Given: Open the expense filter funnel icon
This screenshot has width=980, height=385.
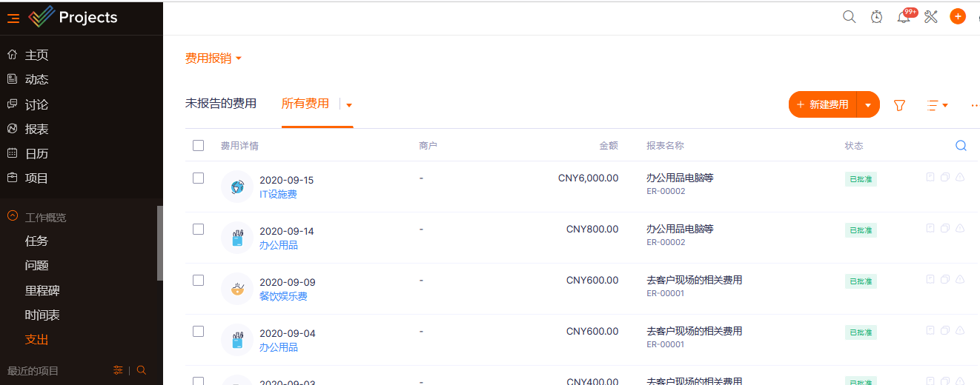Looking at the screenshot, I should [x=899, y=105].
